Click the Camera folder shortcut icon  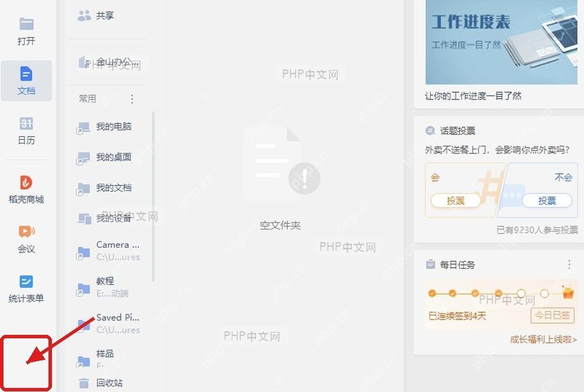point(83,253)
